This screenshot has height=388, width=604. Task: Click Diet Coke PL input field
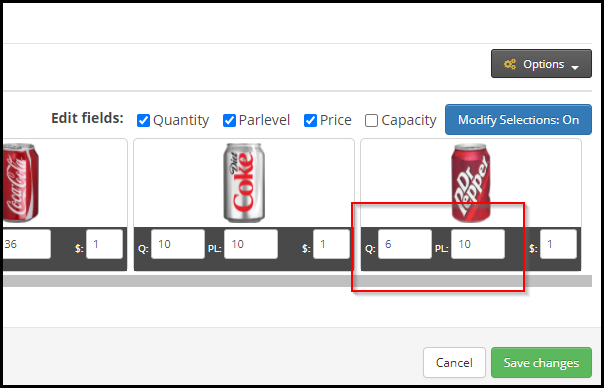pyautogui.click(x=251, y=244)
